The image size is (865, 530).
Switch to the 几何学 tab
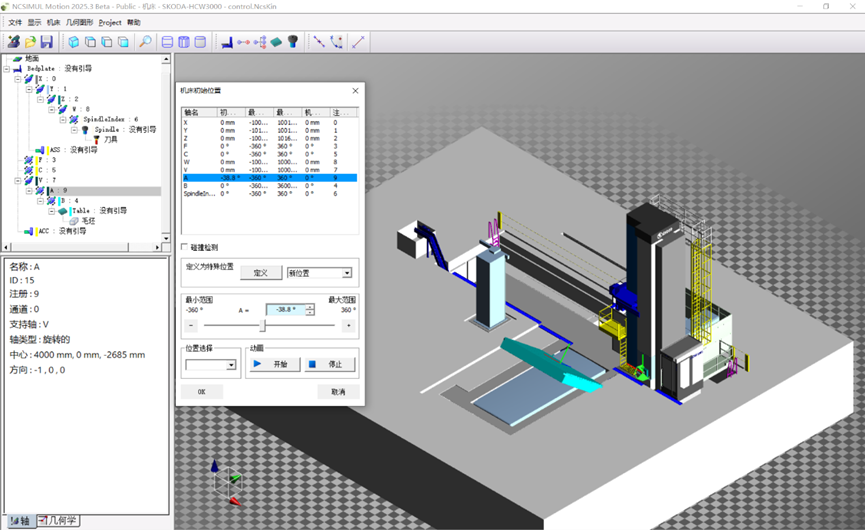point(58,520)
